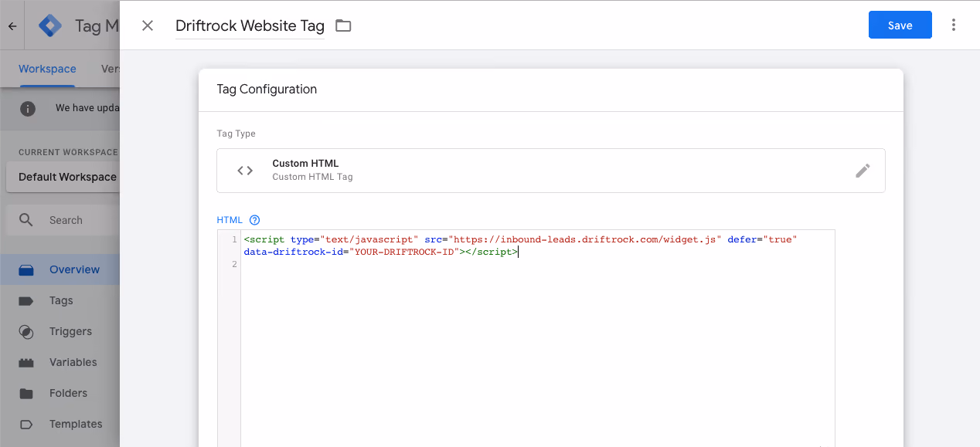The height and width of the screenshot is (447, 980).
Task: Click the Tag Configuration heading
Action: pos(267,90)
